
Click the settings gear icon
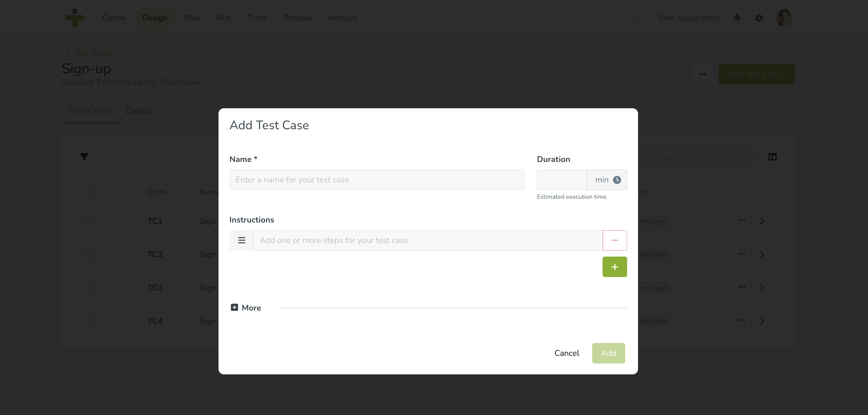(x=759, y=18)
